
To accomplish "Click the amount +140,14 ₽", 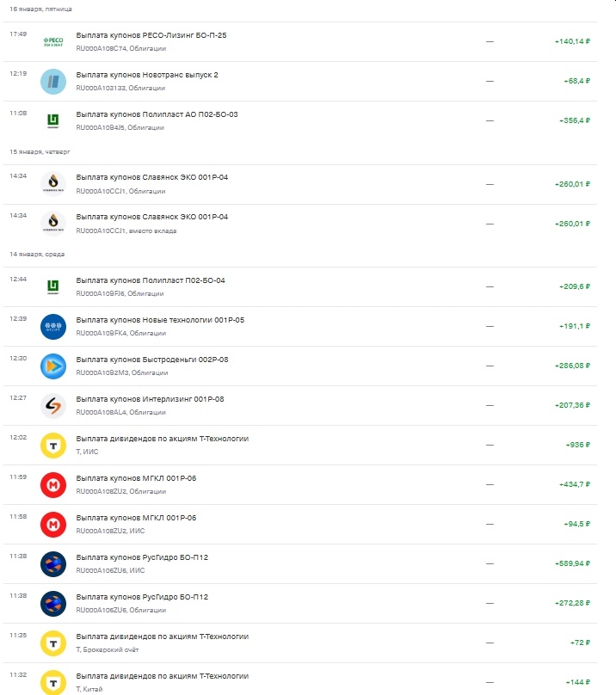I will pos(572,41).
